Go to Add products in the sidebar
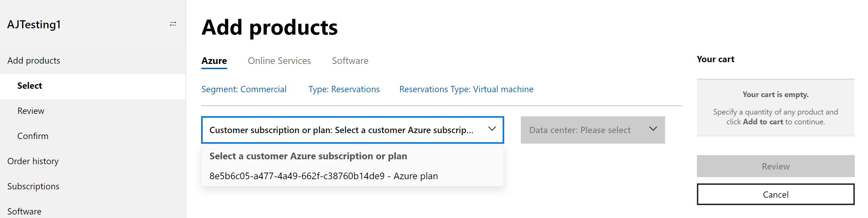This screenshot has height=218, width=868. coord(34,61)
